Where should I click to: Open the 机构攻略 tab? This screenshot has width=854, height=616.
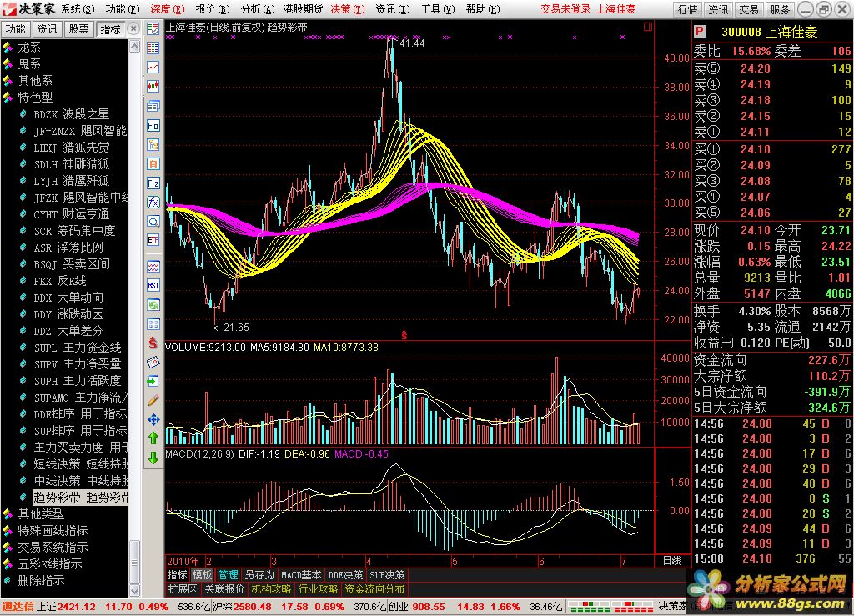(x=271, y=588)
